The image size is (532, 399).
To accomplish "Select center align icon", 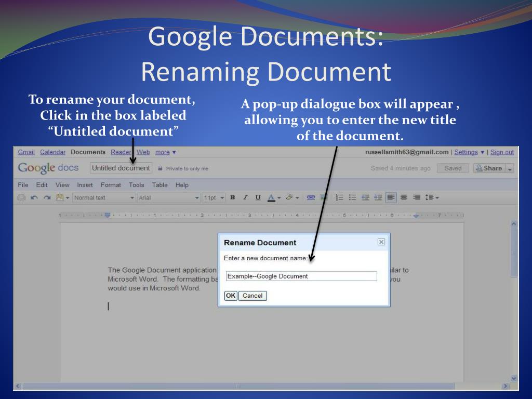I will tap(404, 197).
